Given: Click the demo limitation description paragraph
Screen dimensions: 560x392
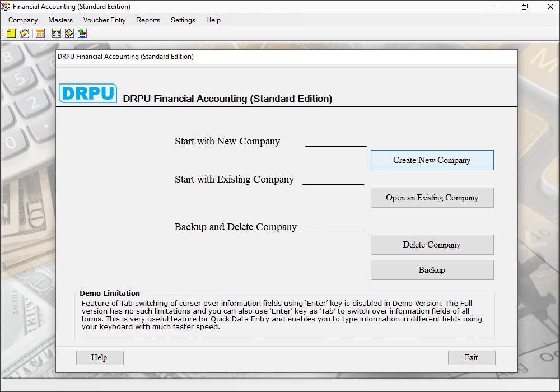Looking at the screenshot, I should pyautogui.click(x=282, y=315).
